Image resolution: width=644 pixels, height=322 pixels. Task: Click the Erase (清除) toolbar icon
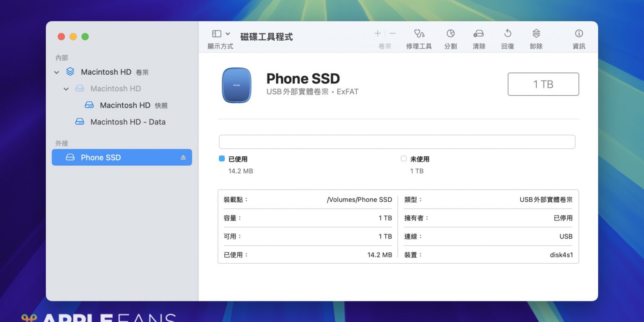pos(479,34)
